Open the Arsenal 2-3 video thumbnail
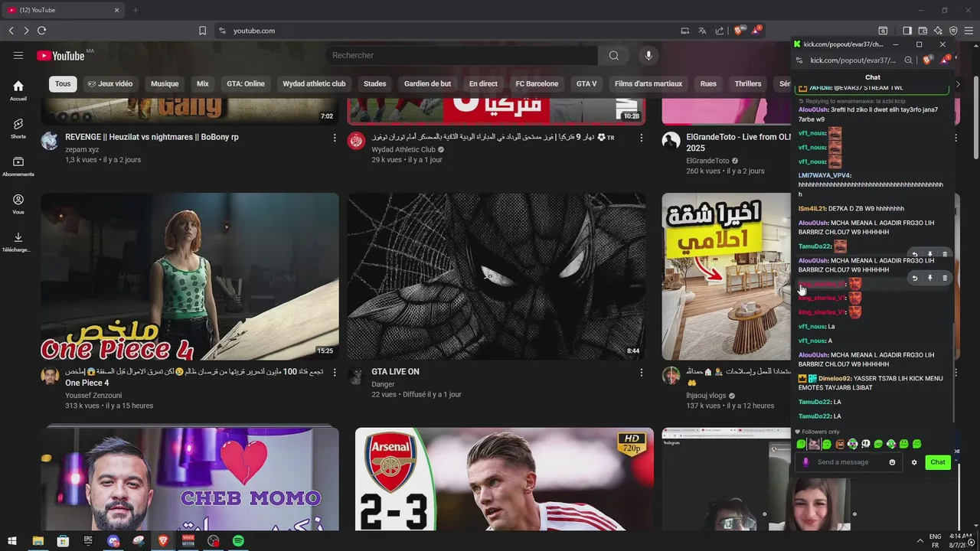The image size is (980, 551). (x=504, y=479)
